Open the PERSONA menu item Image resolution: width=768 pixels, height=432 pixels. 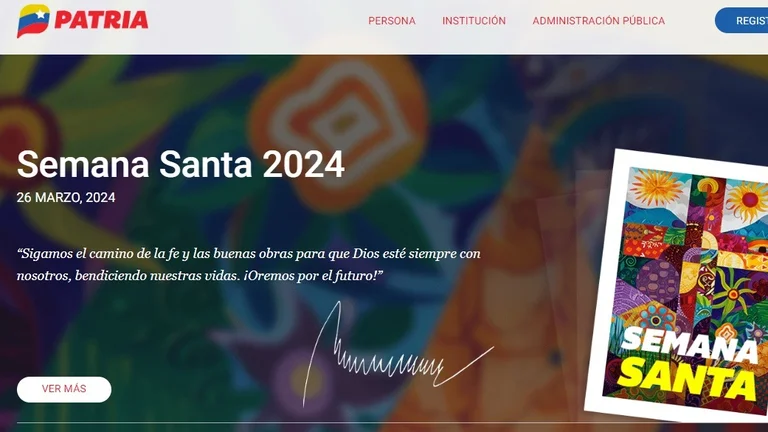[x=392, y=21]
